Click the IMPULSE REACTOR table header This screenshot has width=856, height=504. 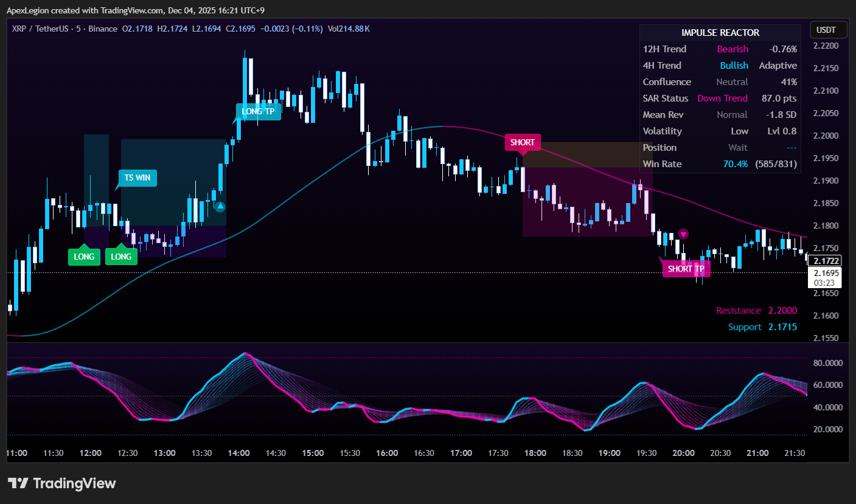(x=720, y=33)
